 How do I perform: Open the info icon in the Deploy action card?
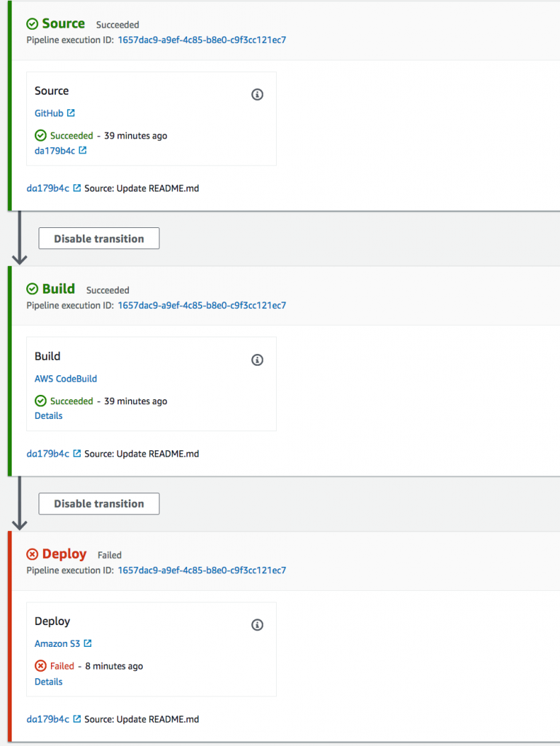(257, 624)
